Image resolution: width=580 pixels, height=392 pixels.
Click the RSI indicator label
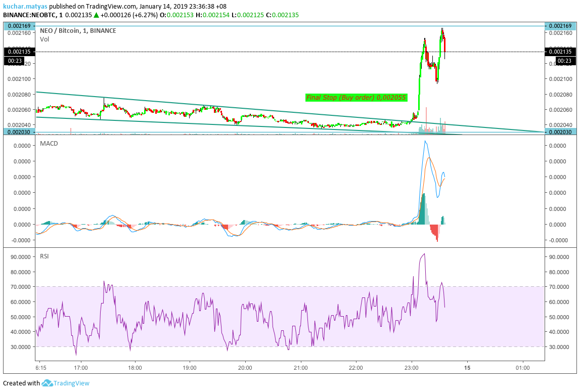44,256
